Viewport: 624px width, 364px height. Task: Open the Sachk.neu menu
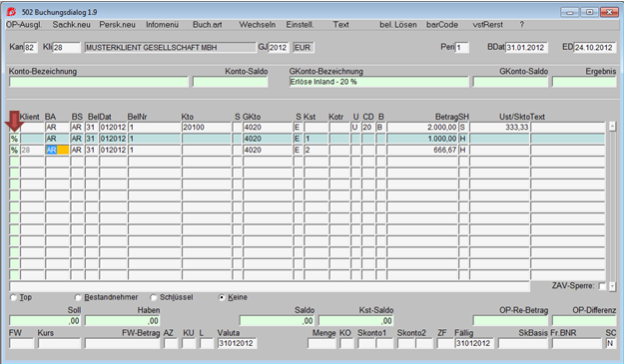point(71,25)
